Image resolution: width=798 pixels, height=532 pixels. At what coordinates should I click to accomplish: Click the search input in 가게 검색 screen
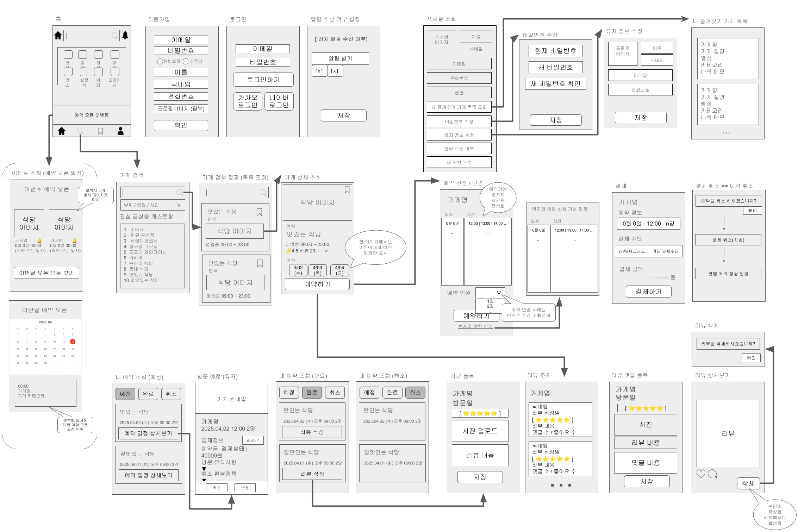pos(150,192)
